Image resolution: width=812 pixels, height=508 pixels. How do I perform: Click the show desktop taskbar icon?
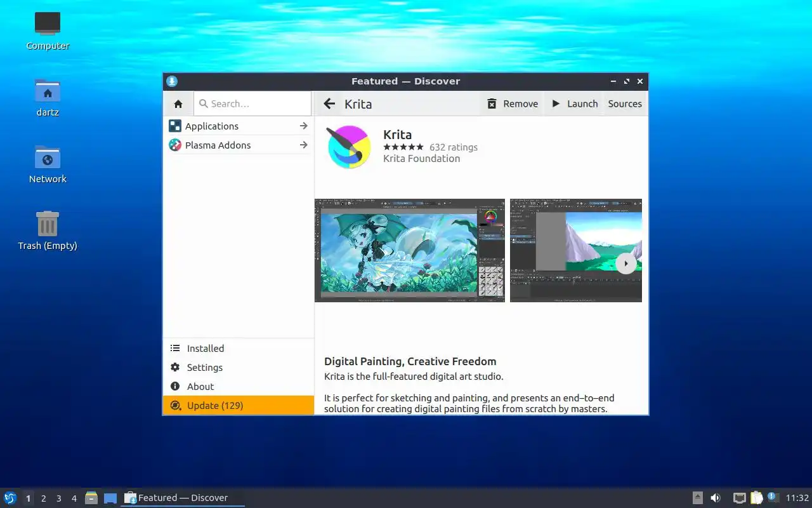[110, 498]
